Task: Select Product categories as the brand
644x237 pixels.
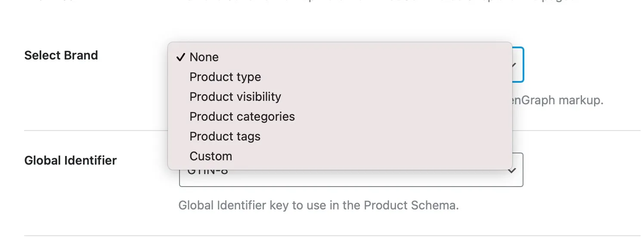Action: (242, 117)
